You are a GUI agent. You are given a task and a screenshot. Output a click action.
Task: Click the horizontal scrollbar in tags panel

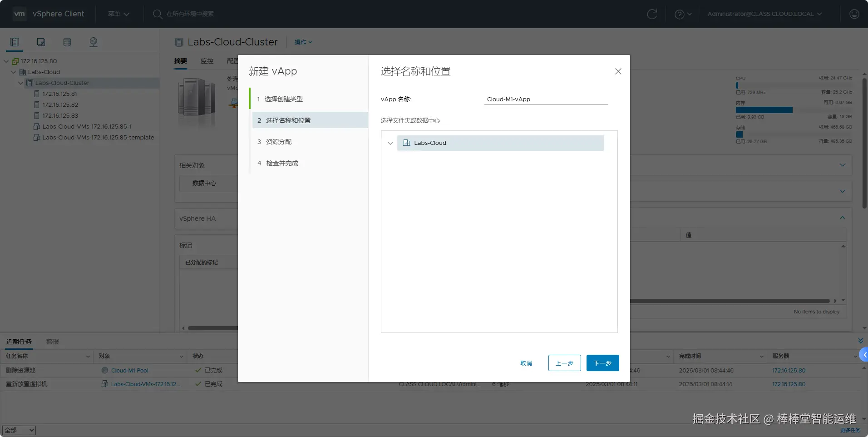point(212,328)
